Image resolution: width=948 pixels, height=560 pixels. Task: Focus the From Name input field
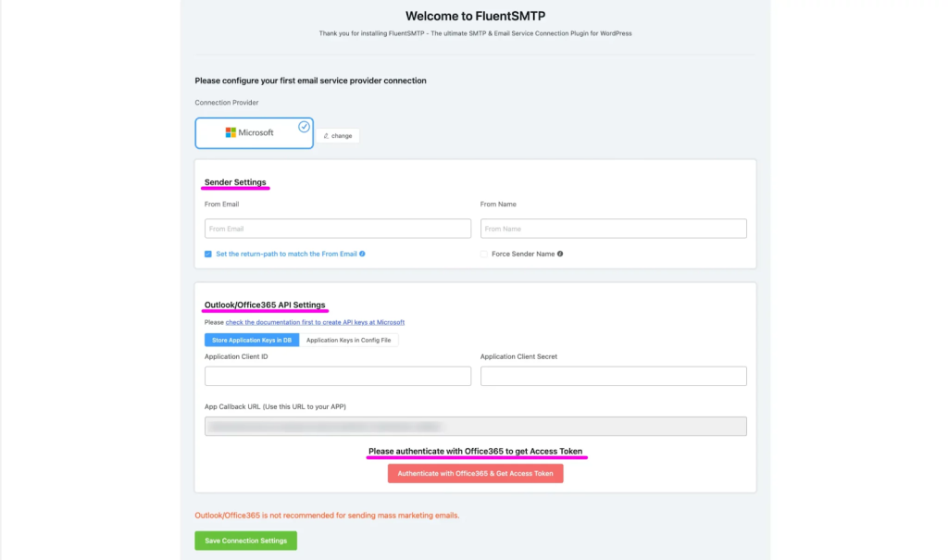click(613, 229)
